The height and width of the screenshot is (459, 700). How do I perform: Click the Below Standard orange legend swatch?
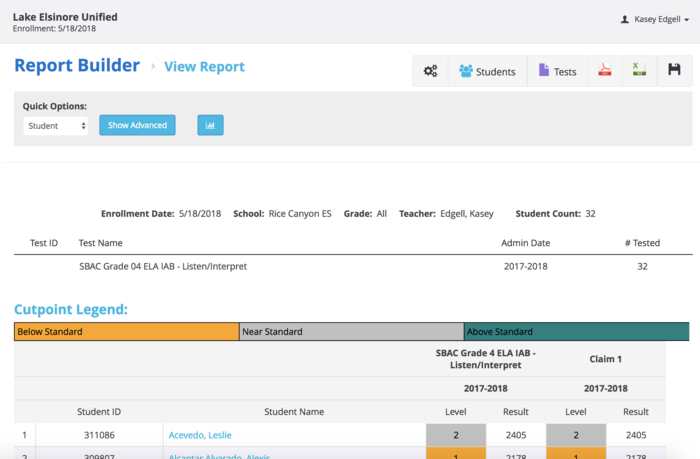pos(126,332)
